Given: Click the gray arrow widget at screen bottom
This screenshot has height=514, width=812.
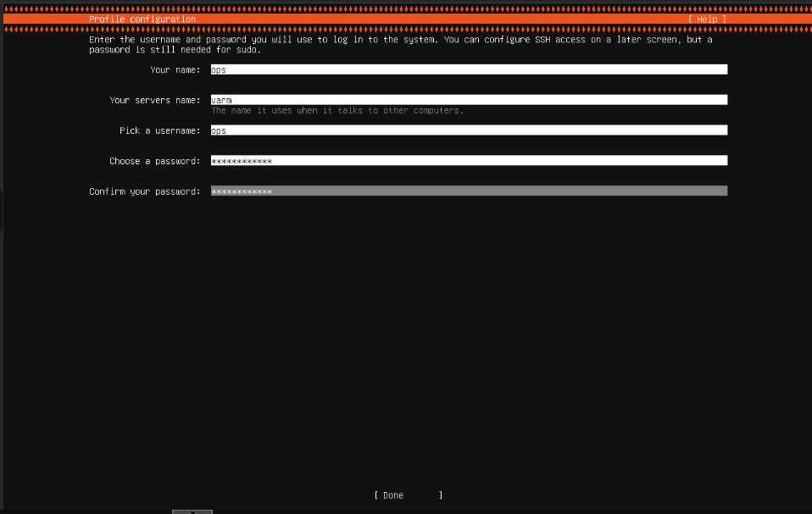Looking at the screenshot, I should click(x=192, y=511).
